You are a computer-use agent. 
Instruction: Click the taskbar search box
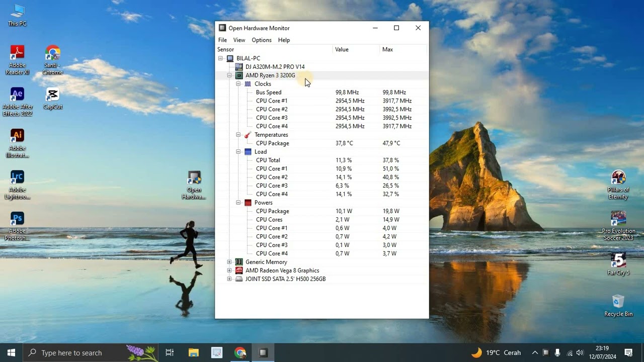pyautogui.click(x=91, y=352)
